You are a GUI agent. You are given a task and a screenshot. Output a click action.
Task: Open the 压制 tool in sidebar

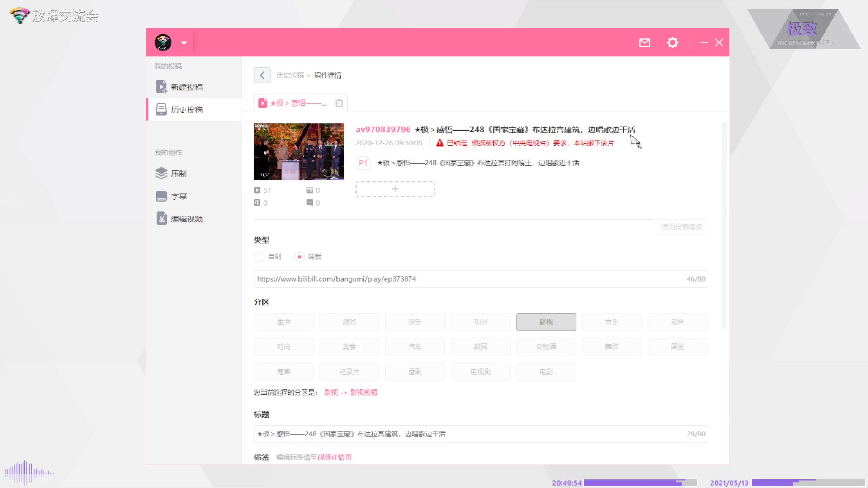[x=194, y=174]
